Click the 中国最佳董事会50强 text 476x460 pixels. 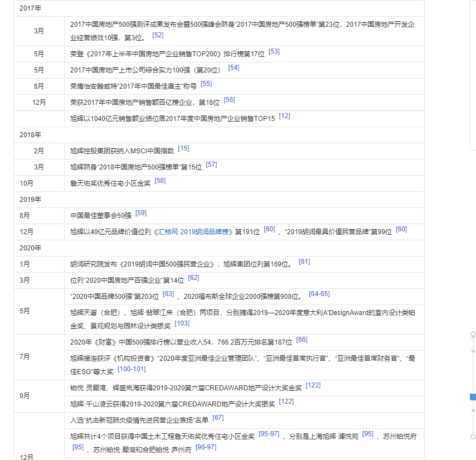pos(100,216)
